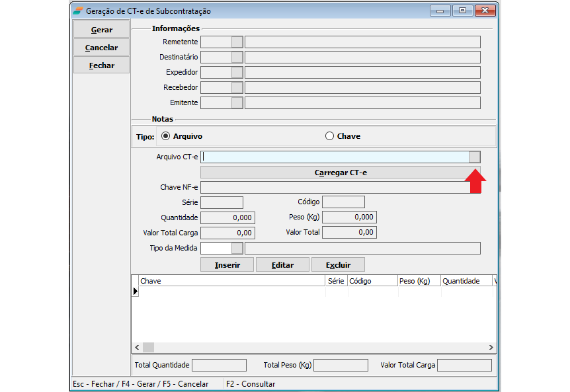Viewport: 570px width, 392px height.
Task: Click the Excluir button
Action: tap(338, 264)
